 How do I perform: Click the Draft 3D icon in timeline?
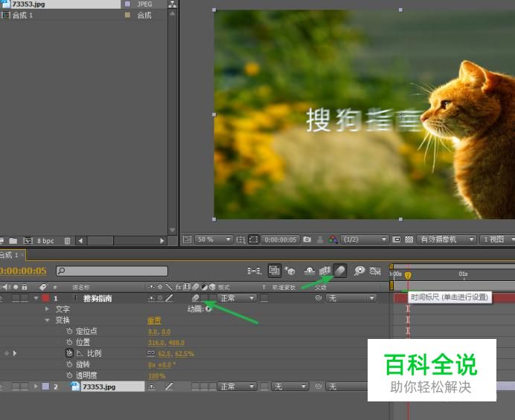pos(290,271)
